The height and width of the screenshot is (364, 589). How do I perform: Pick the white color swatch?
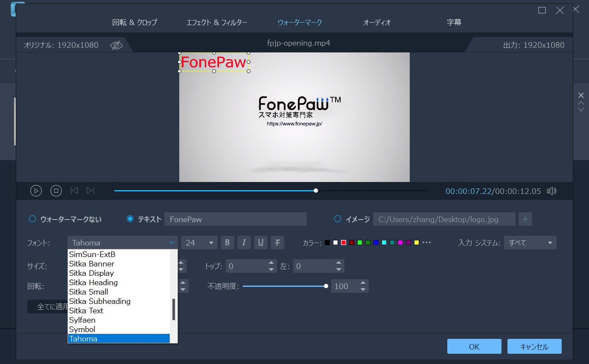(335, 243)
